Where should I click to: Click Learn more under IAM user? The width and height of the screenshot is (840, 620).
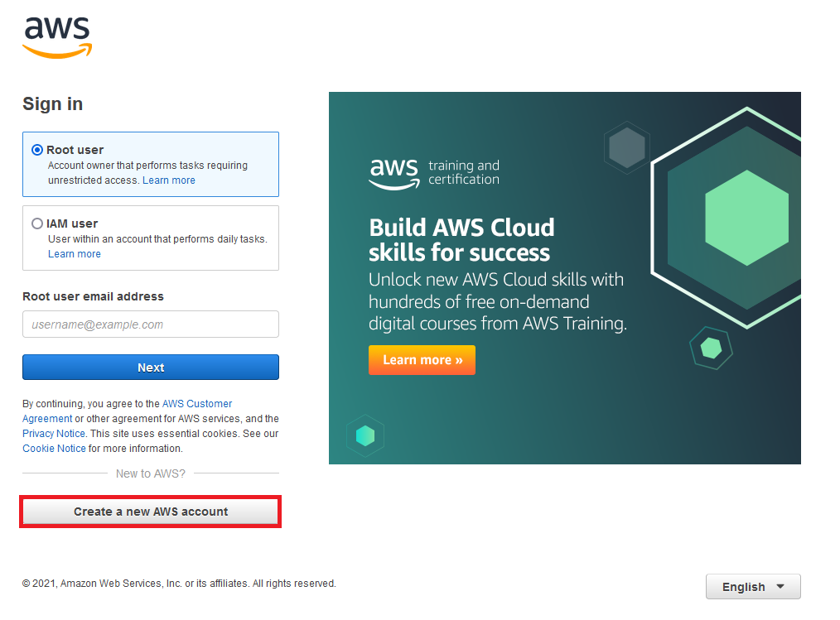pos(74,253)
